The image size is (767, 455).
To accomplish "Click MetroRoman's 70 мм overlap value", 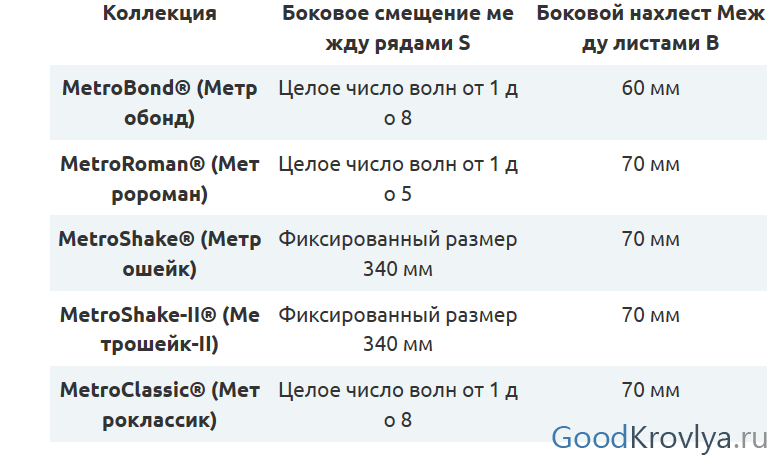I will click(651, 164).
